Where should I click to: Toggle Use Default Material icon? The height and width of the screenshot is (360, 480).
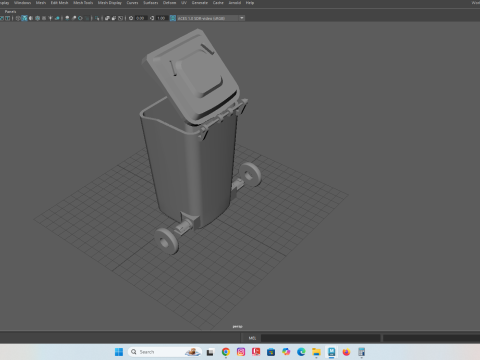pos(31,18)
